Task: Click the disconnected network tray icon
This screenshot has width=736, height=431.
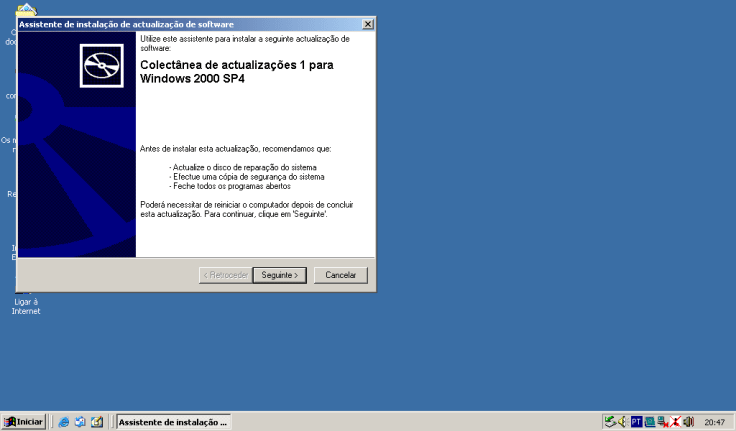Action: pyautogui.click(x=662, y=422)
